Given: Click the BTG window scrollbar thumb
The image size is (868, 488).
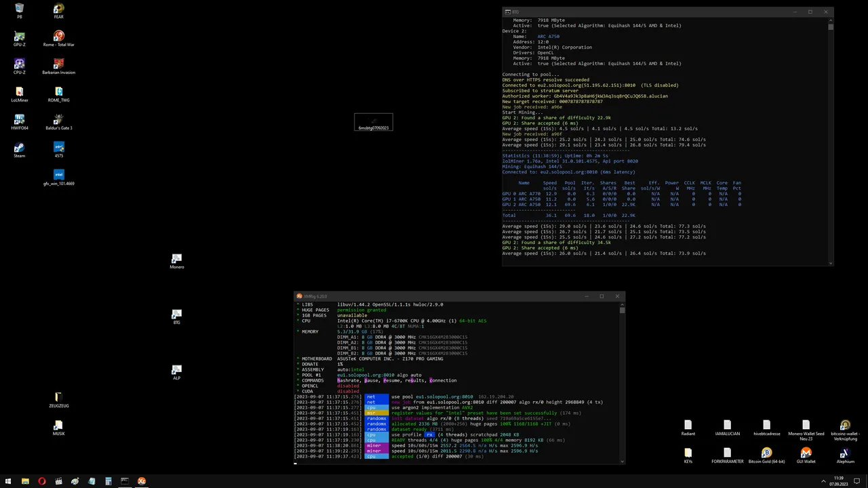Looking at the screenshot, I should [831, 27].
